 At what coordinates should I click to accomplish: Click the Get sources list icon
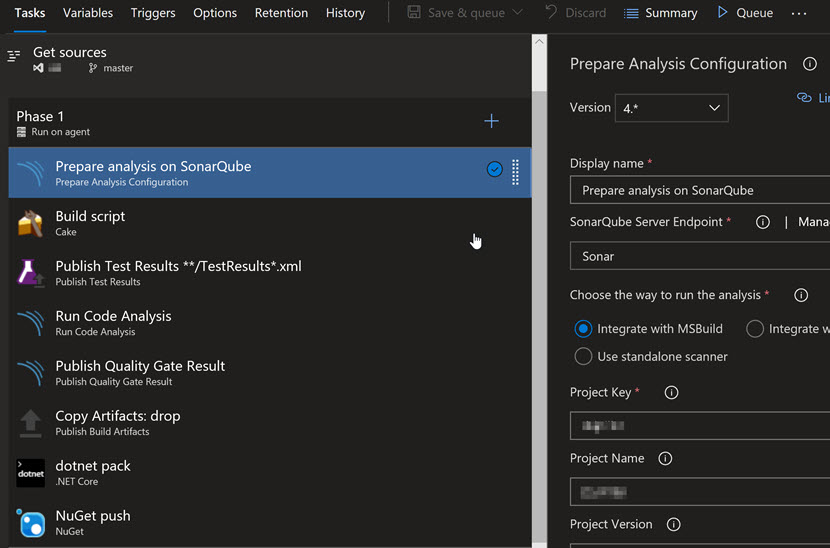(14, 55)
